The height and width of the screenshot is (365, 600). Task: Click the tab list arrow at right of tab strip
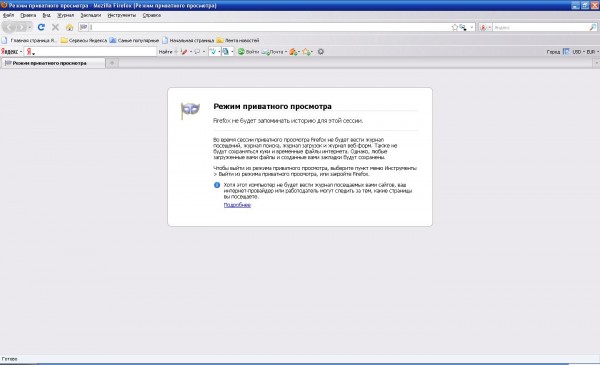pyautogui.click(x=596, y=63)
